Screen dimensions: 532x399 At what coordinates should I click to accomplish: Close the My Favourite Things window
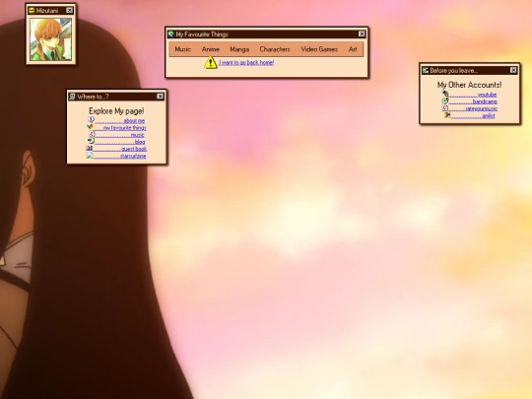(x=362, y=33)
